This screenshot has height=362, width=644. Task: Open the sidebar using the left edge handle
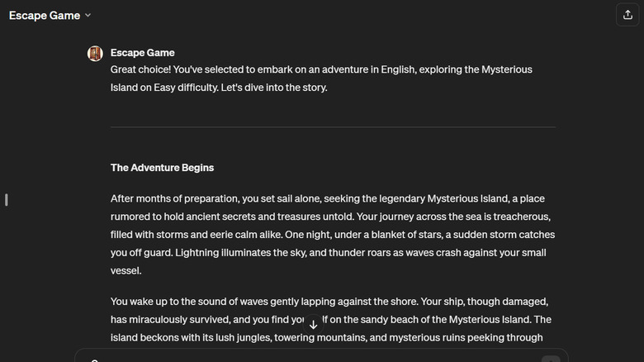click(7, 199)
